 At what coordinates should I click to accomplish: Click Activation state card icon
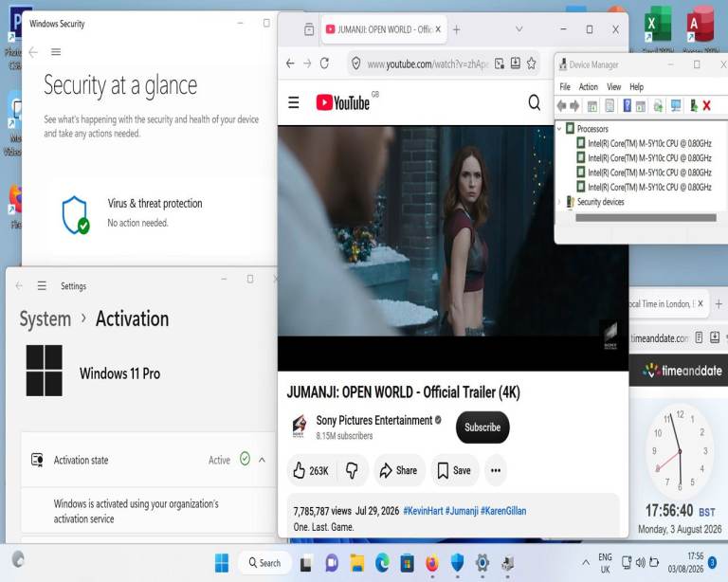(37, 460)
